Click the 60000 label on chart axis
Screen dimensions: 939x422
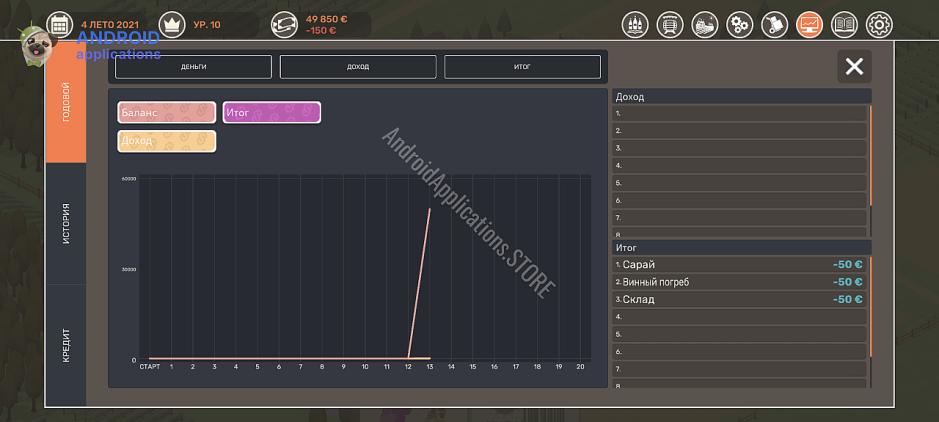pyautogui.click(x=129, y=178)
